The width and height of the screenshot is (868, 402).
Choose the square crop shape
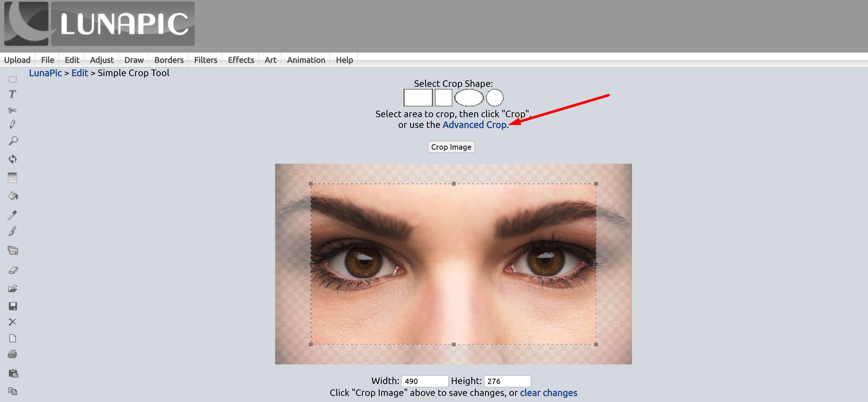click(443, 98)
